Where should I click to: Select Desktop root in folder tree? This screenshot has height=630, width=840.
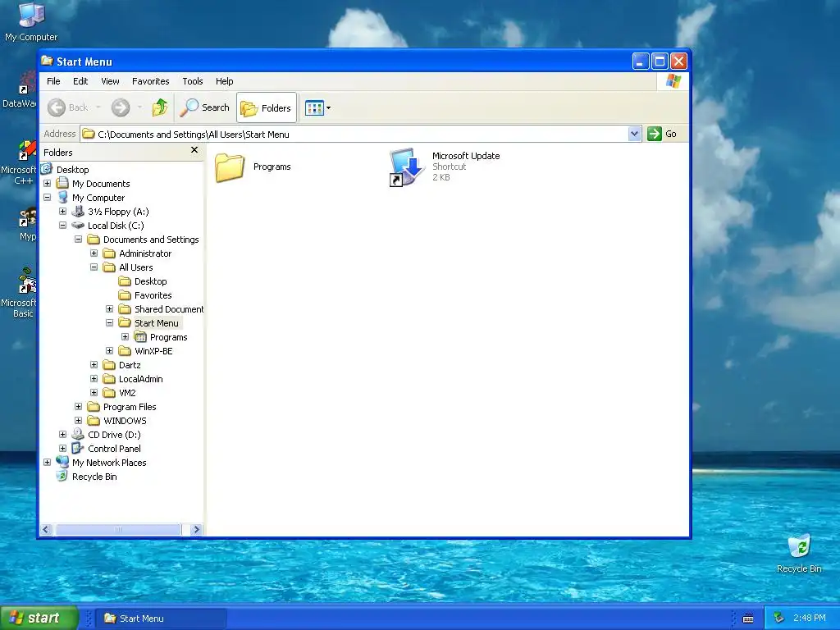click(73, 169)
